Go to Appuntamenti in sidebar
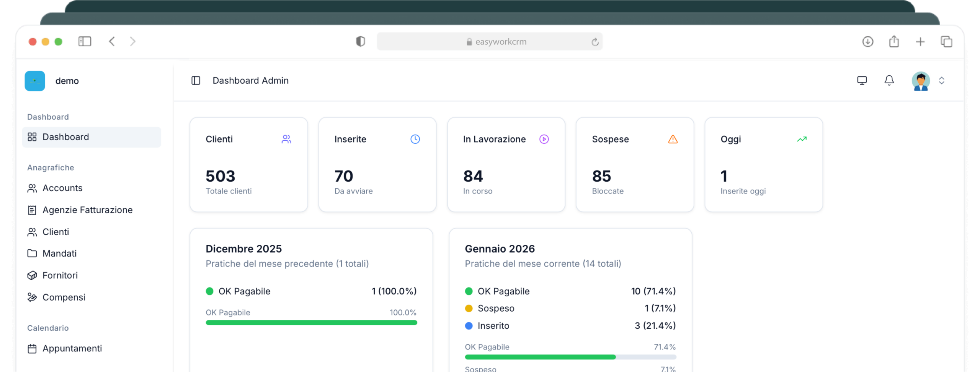980x372 pixels. [x=72, y=348]
